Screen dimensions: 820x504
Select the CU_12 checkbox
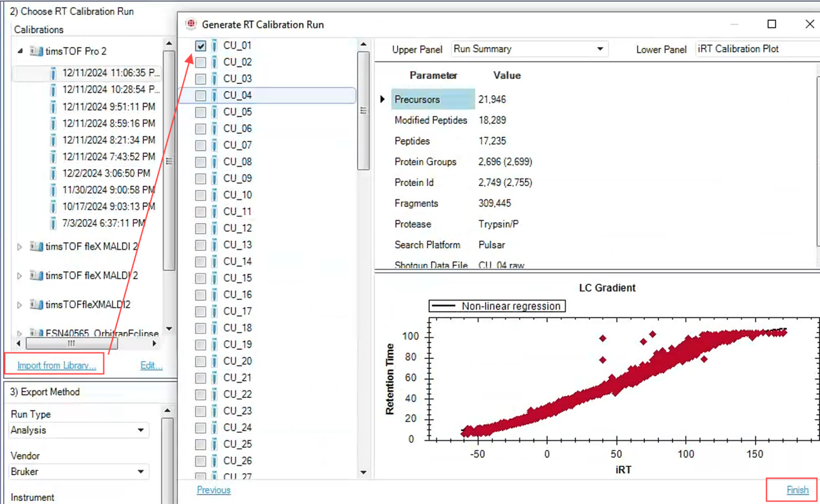[x=200, y=229]
